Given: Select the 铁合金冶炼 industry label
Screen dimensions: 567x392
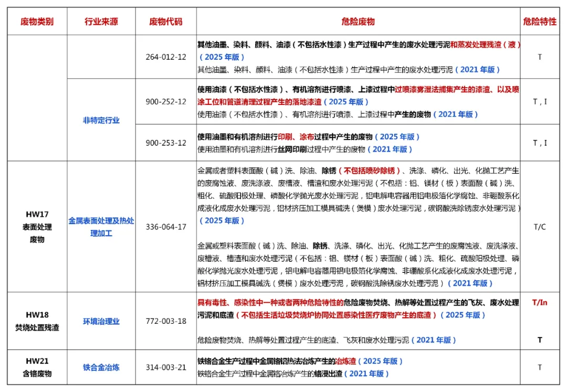Looking at the screenshot, I should pyautogui.click(x=101, y=367).
